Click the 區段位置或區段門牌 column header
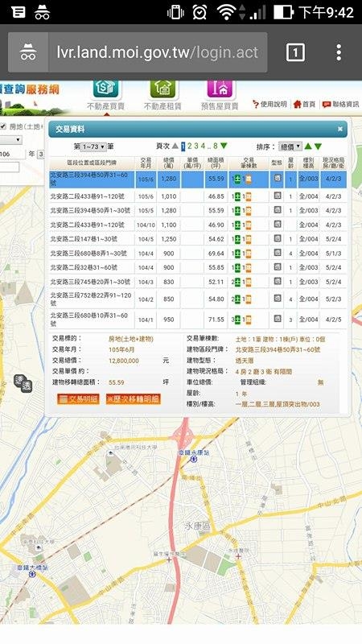The width and height of the screenshot is (362, 644). coord(92,163)
